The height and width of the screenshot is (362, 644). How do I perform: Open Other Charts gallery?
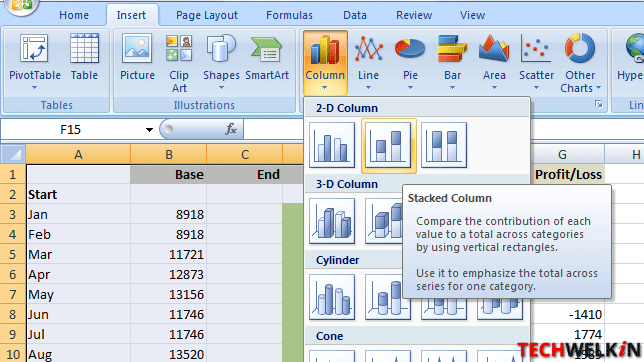click(x=580, y=63)
